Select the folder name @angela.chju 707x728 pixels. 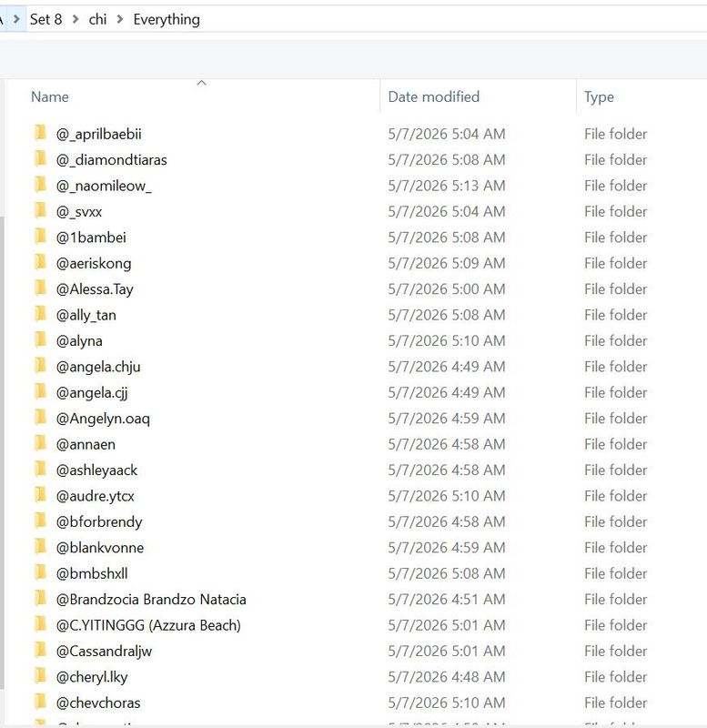[x=98, y=368]
